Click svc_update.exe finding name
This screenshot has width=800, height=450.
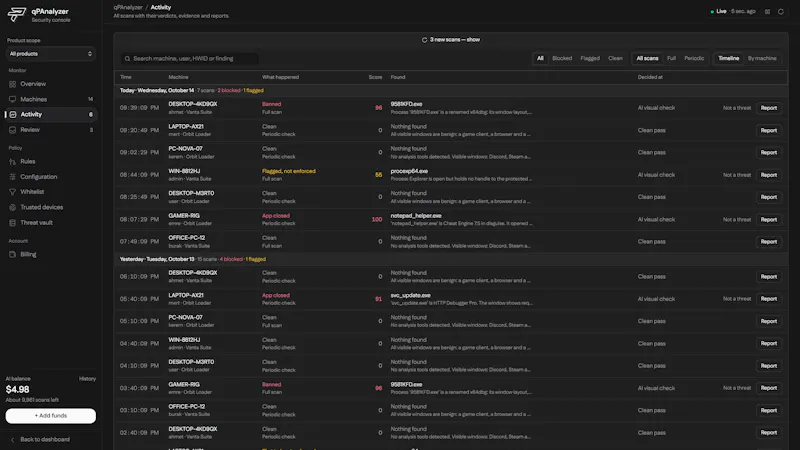(410, 295)
